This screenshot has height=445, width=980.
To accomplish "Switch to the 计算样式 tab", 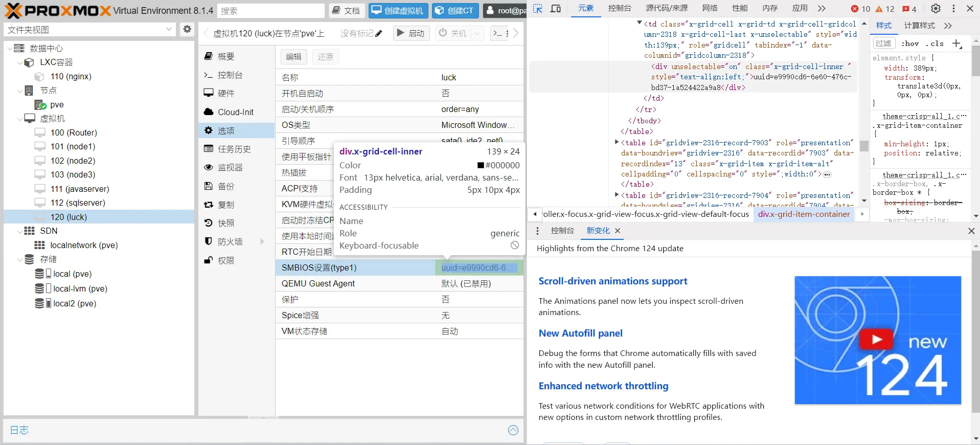I will pyautogui.click(x=919, y=26).
